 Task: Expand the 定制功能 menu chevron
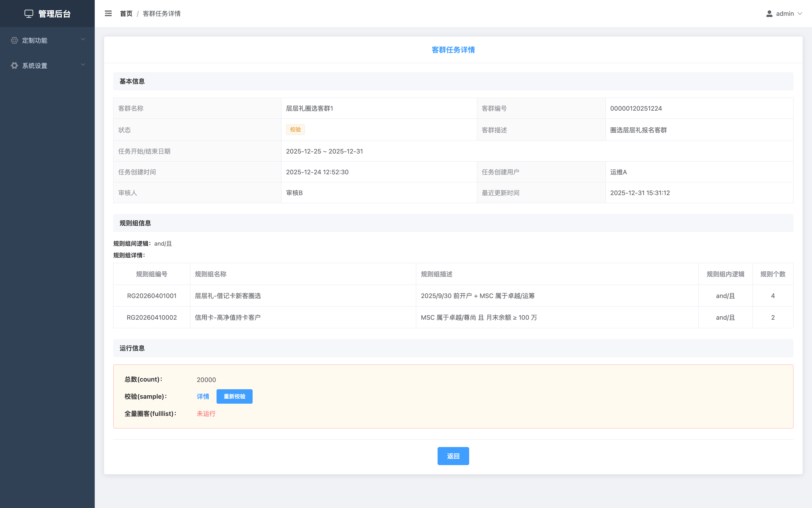[x=83, y=40]
